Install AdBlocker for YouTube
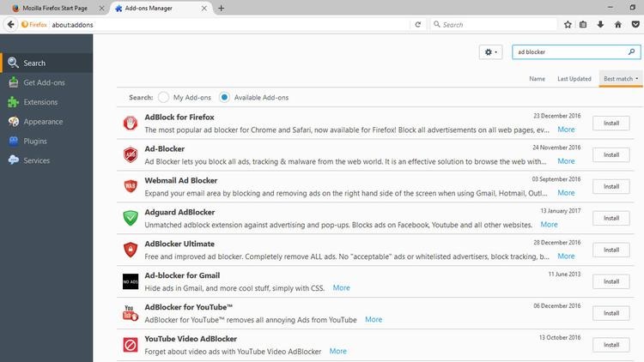This screenshot has width=644, height=362. coord(611,313)
